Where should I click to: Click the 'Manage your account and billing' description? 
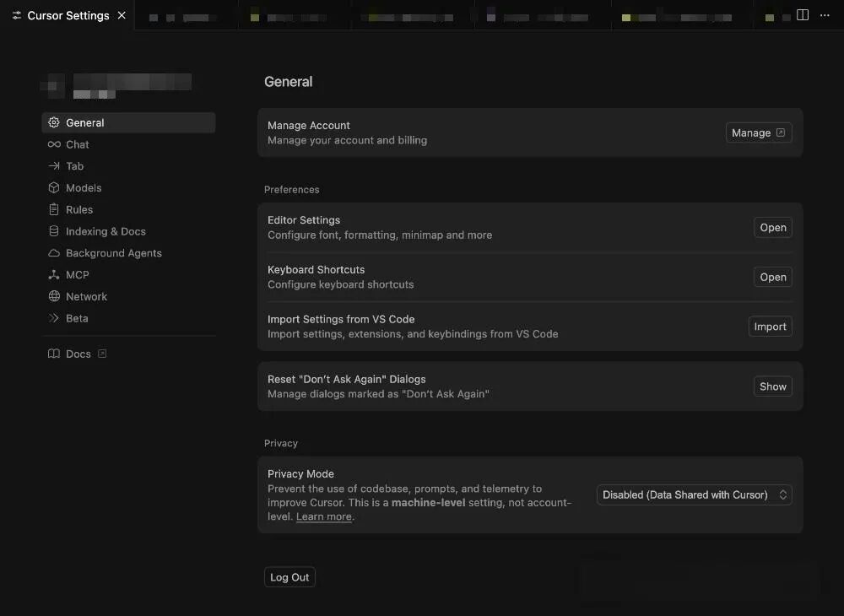click(347, 140)
